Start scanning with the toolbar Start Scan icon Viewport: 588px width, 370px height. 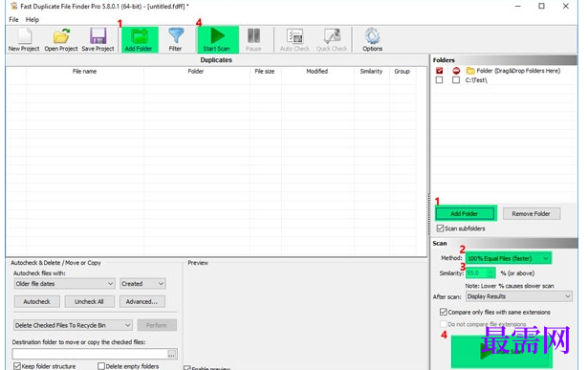[x=217, y=40]
